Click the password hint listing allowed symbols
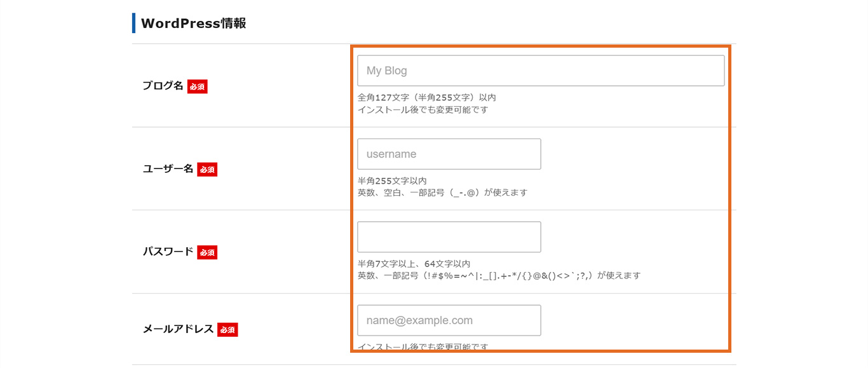Image resolution: width=868 pixels, height=368 pixels. point(499,276)
